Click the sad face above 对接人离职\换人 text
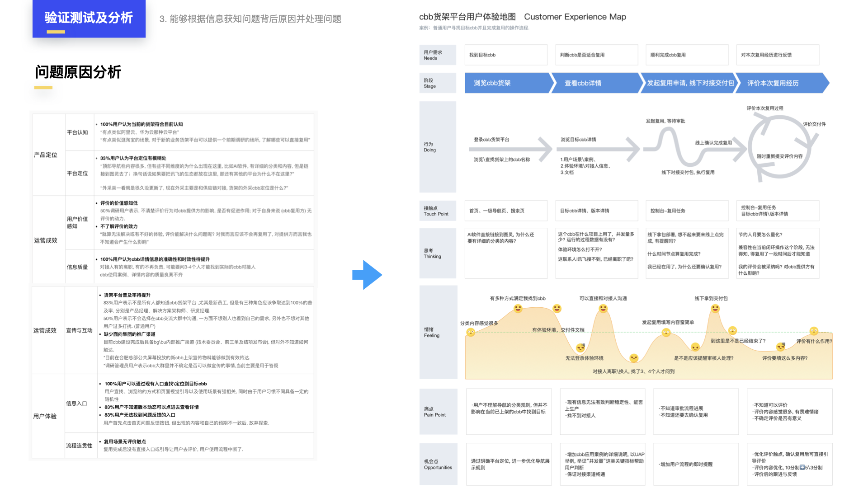The width and height of the screenshot is (868, 488). pyautogui.click(x=634, y=358)
